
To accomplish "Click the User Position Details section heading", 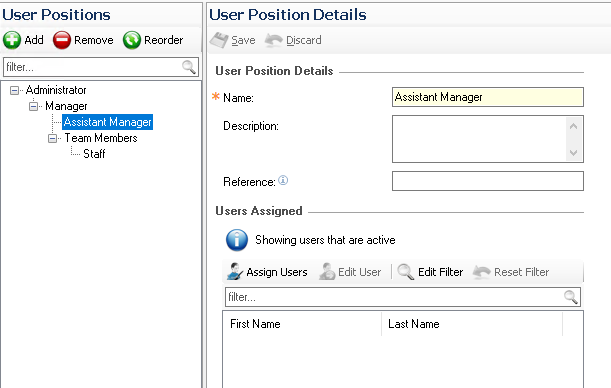I will click(274, 71).
